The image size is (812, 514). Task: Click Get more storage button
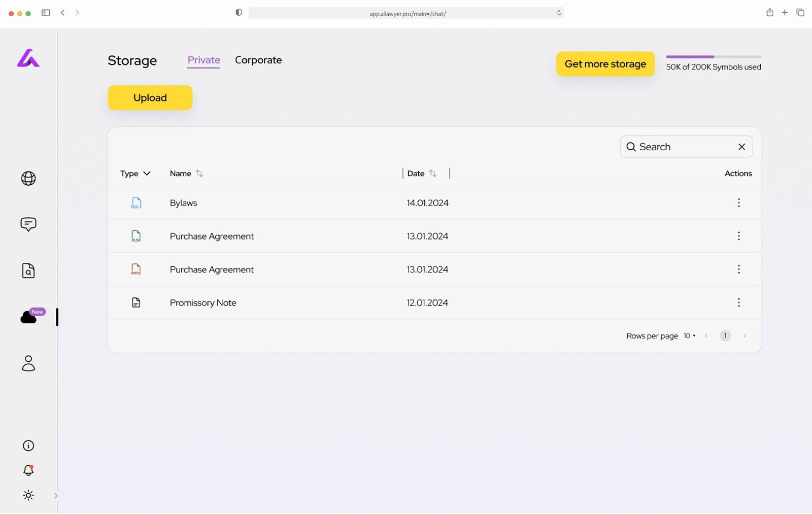tap(605, 64)
